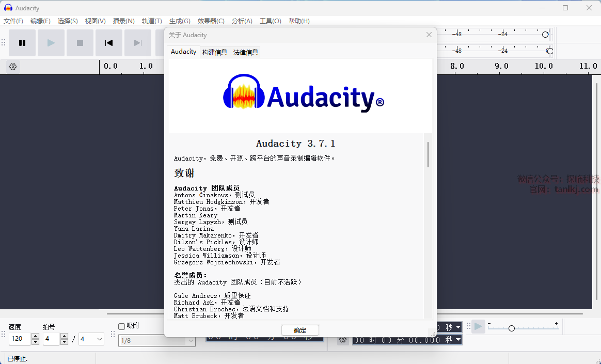Open the 编辑(E) menu
The width and height of the screenshot is (601, 364).
pyautogui.click(x=40, y=21)
